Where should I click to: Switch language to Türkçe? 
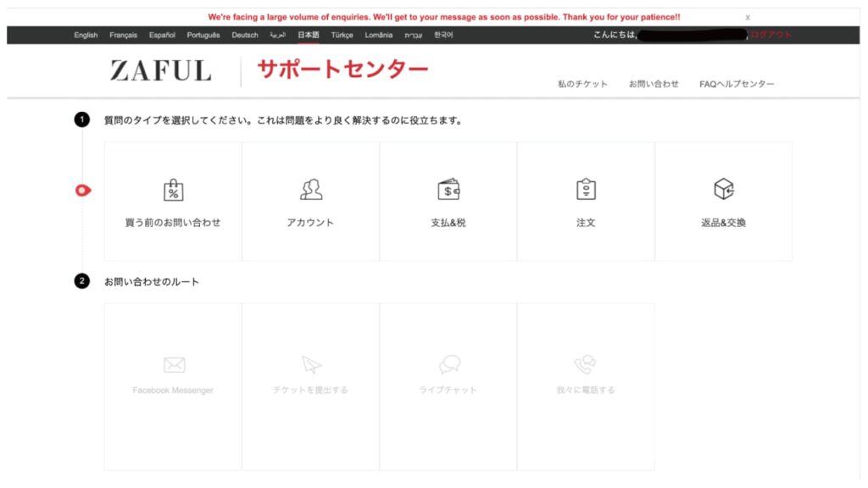[x=342, y=35]
